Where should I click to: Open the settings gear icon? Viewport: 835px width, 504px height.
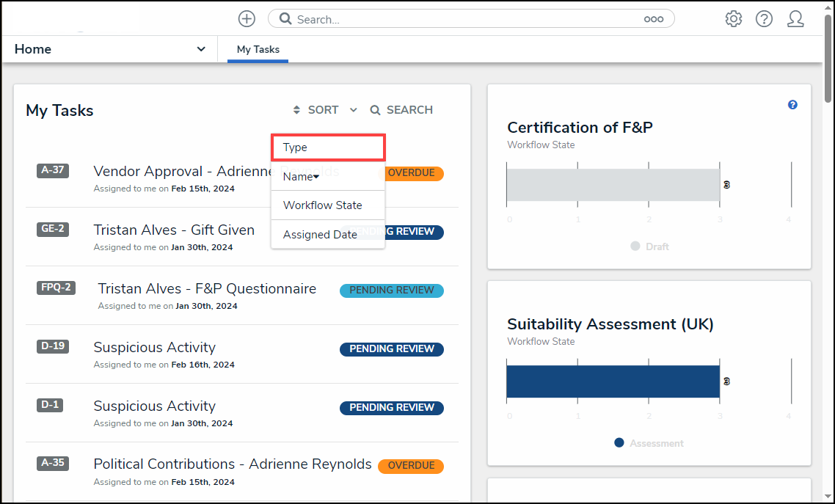click(x=733, y=19)
